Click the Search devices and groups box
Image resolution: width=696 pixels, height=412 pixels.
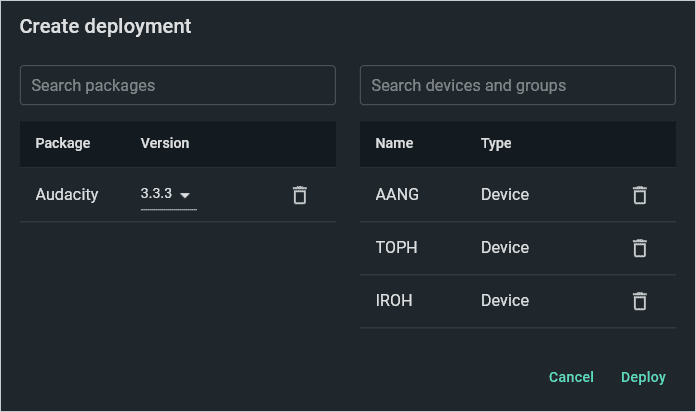[x=518, y=85]
